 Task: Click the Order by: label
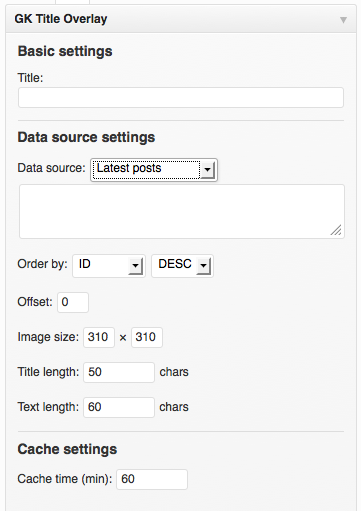(x=42, y=264)
